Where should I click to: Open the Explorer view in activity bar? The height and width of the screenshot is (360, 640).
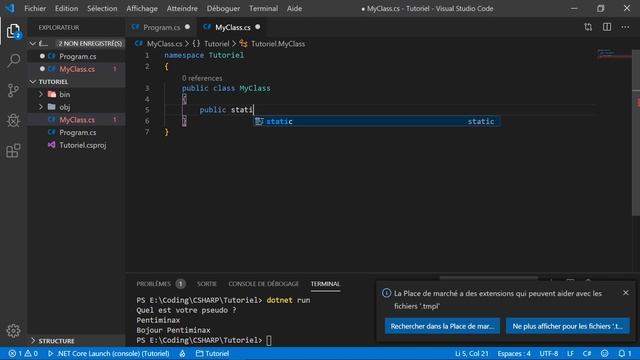coord(13,31)
